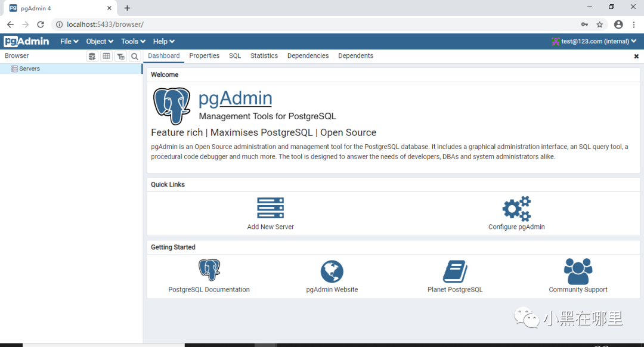Switch to the SQL tab
This screenshot has height=347, width=644.
(235, 56)
